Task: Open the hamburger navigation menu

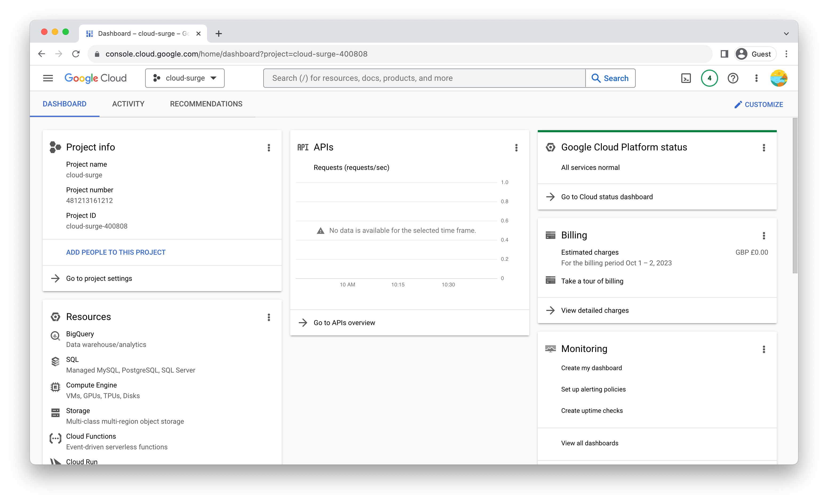Action: (x=48, y=78)
